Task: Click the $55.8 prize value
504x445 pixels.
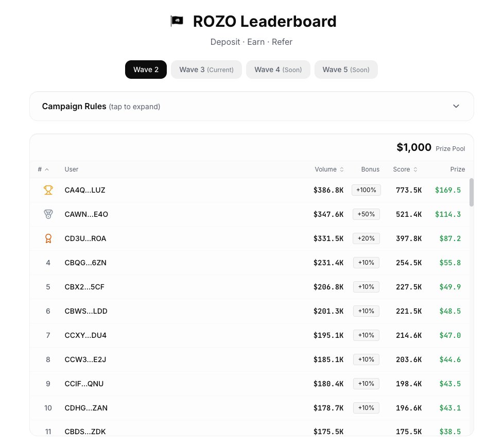Action: coord(450,263)
